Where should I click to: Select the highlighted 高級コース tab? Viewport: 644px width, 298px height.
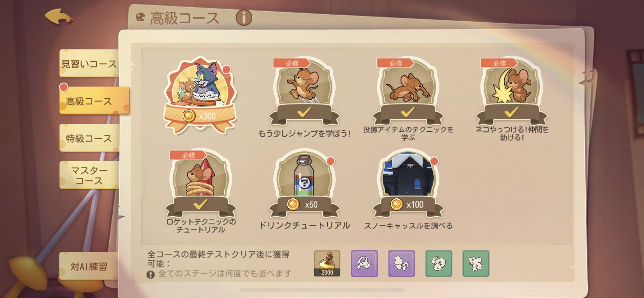point(94,101)
